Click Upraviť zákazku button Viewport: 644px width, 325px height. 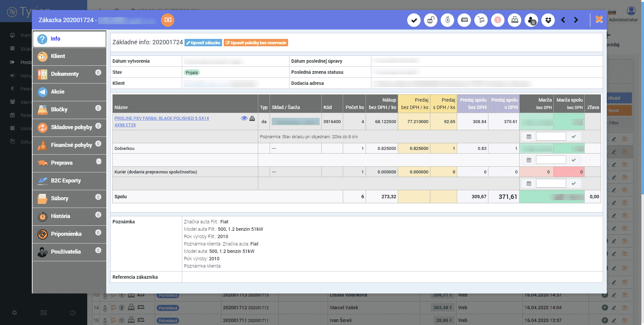203,43
